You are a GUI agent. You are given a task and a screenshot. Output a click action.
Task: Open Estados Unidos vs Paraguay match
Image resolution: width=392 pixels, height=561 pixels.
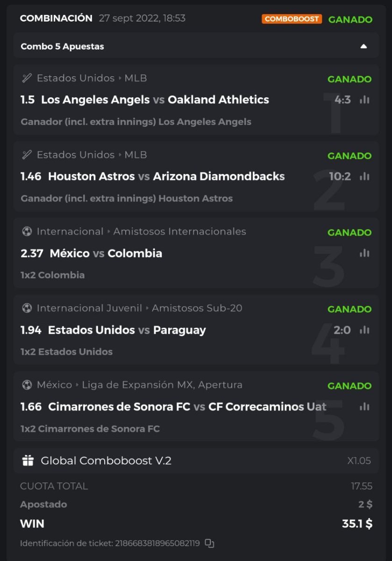[x=127, y=330]
